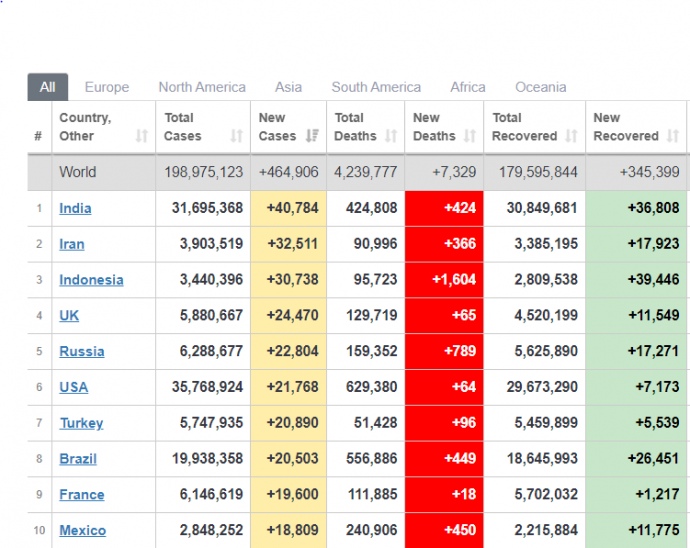View the Africa tab

468,87
